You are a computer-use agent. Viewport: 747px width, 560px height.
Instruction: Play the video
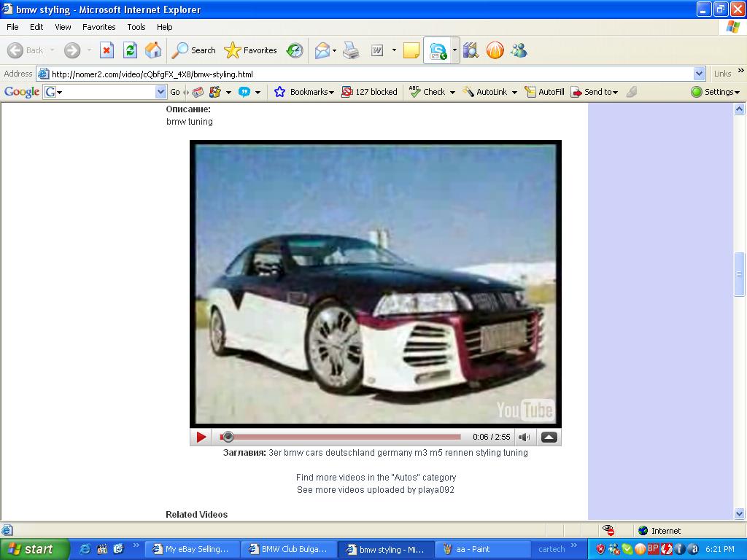(201, 437)
